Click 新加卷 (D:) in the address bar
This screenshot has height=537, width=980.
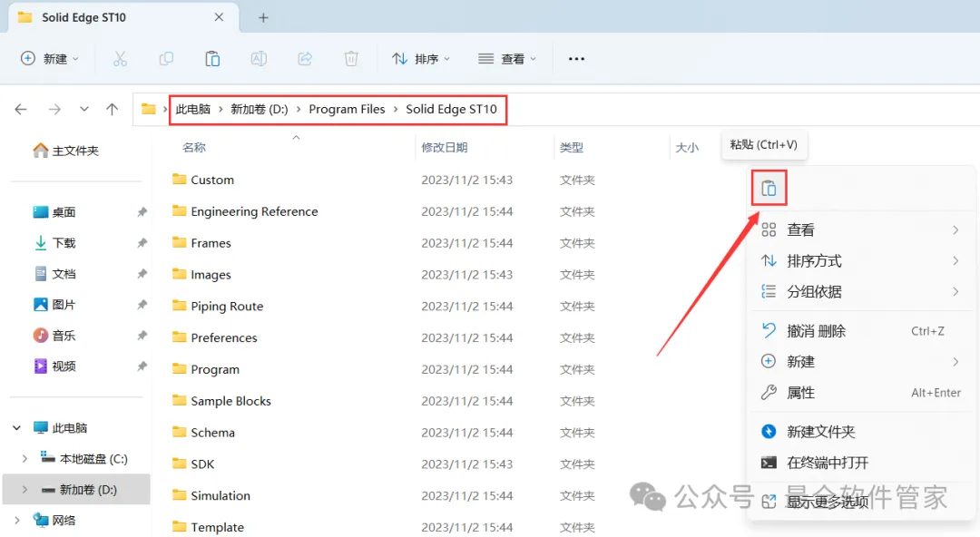[x=260, y=110]
